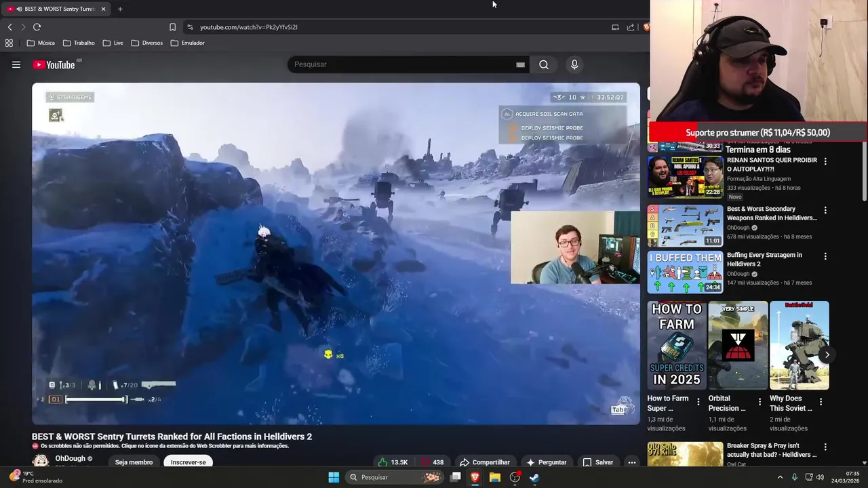Screen dimensions: 868x488
Task: Open options menu for Breaker Spray & Pray video
Action: [x=825, y=447]
